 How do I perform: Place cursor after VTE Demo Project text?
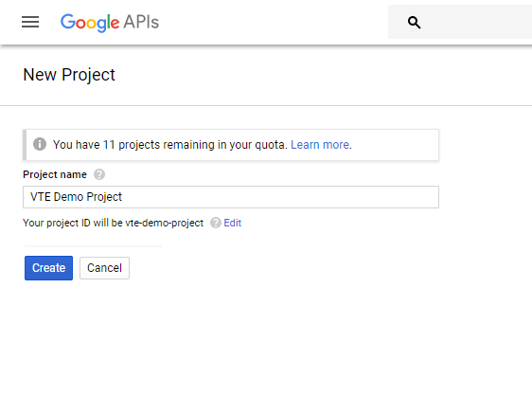122,197
